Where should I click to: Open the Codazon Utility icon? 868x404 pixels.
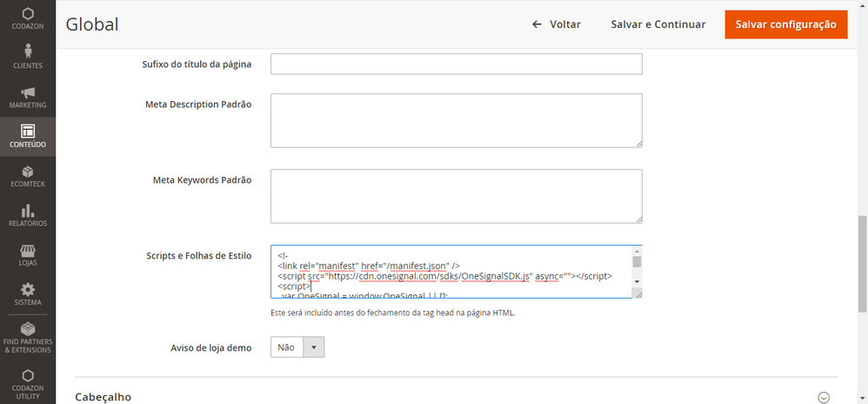point(28,377)
